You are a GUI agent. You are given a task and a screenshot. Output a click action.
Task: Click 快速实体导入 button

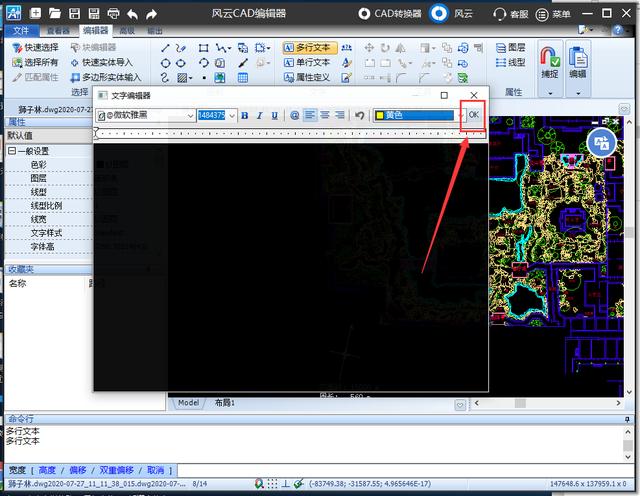point(102,62)
